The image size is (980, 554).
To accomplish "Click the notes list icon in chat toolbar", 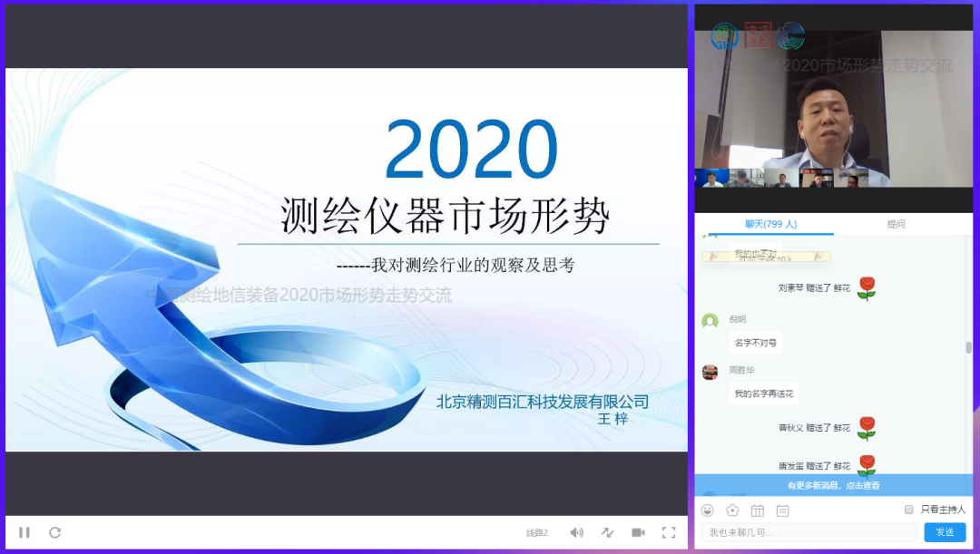I will tap(782, 510).
